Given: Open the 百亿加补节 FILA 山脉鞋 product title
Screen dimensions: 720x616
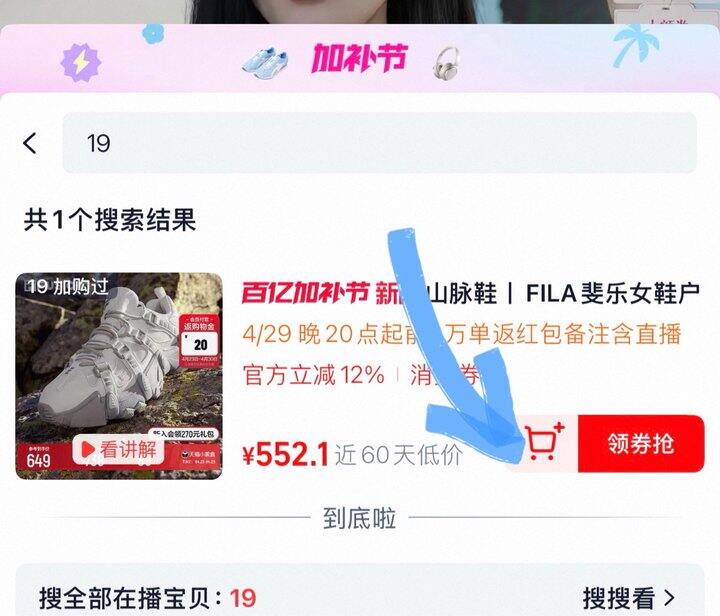Looking at the screenshot, I should (x=471, y=293).
